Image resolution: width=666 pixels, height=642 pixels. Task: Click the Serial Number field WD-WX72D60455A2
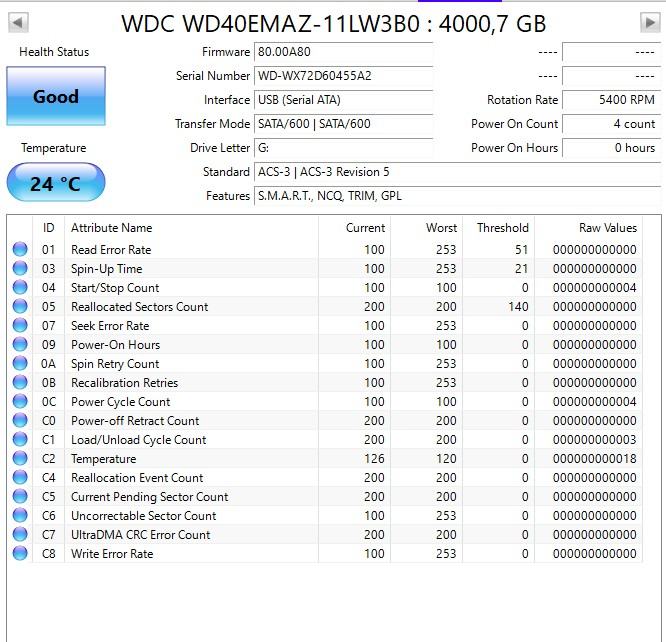343,76
